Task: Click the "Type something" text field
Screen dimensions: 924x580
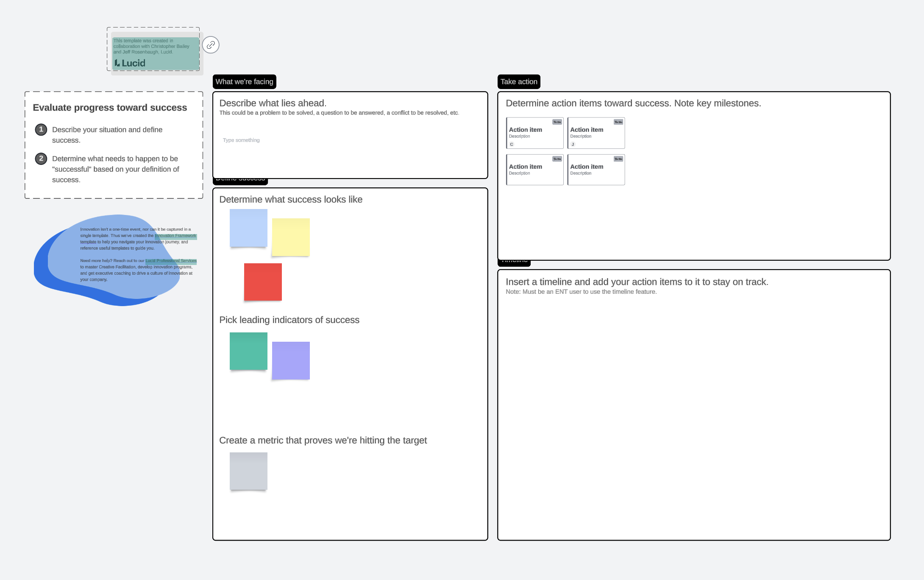Action: click(241, 140)
